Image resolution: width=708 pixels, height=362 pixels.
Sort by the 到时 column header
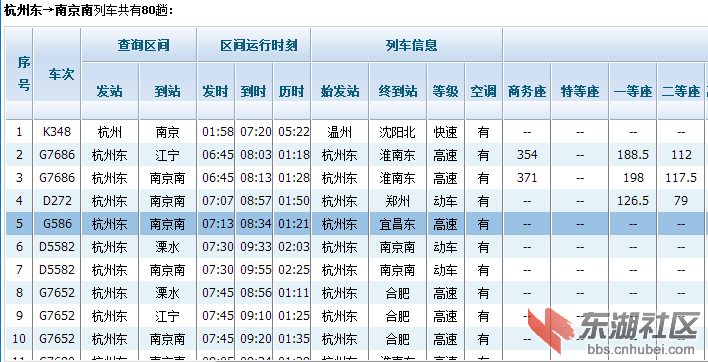point(254,91)
